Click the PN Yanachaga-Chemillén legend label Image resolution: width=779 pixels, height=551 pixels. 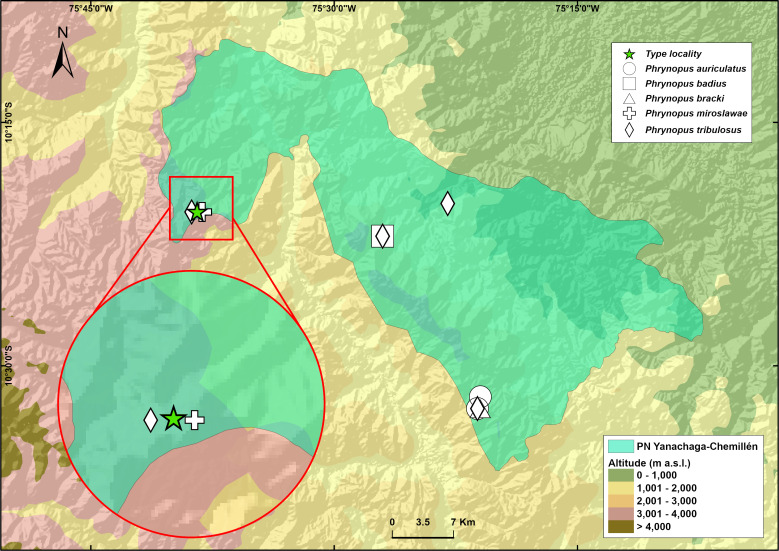[x=697, y=446]
